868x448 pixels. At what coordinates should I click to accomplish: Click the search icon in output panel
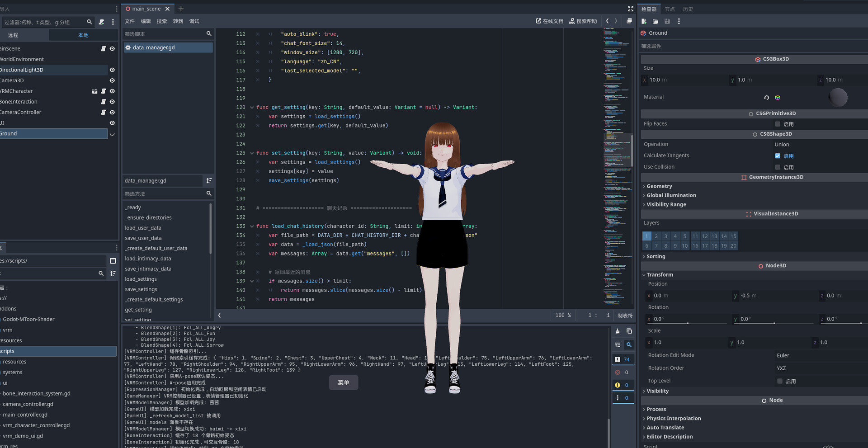click(629, 345)
